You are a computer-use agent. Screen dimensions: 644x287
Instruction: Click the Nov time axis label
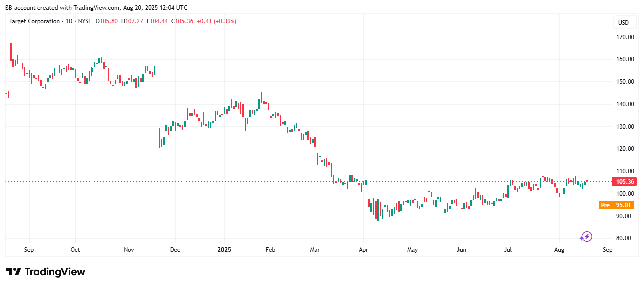129,249
